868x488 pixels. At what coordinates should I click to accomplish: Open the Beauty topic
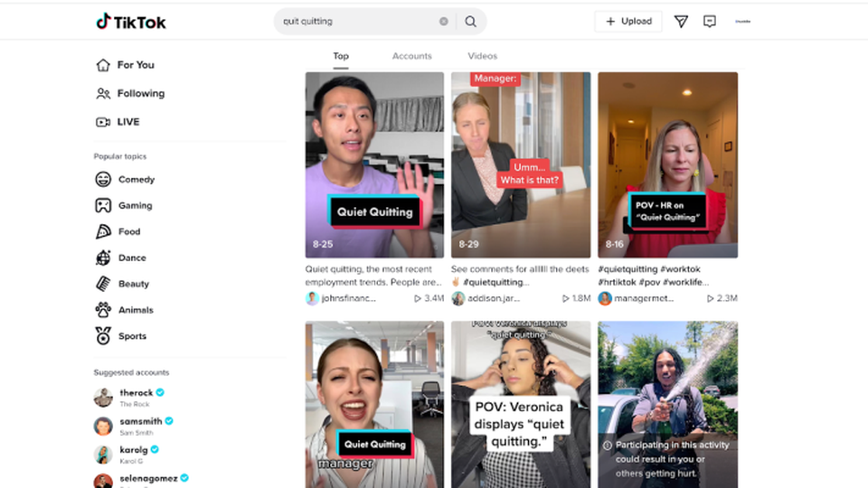coord(134,283)
